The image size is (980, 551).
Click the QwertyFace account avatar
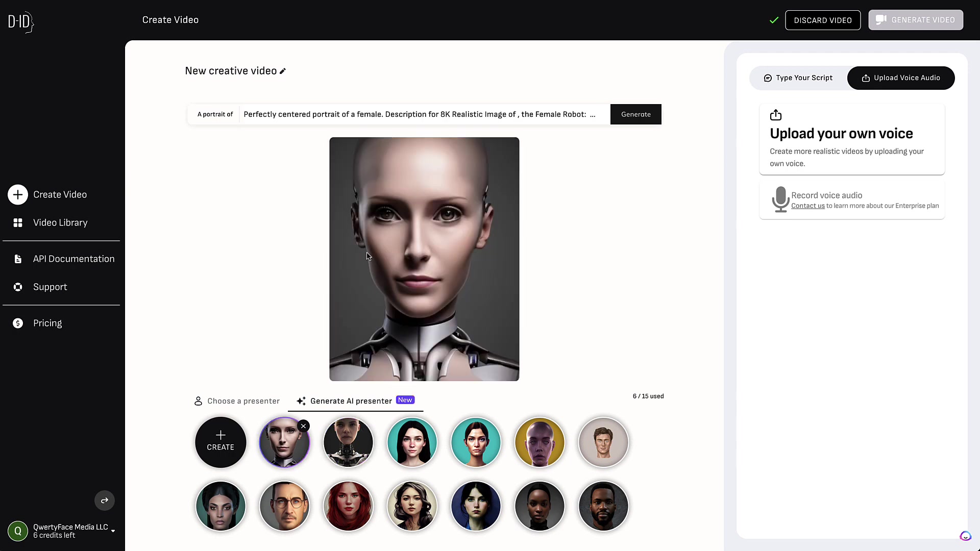tap(18, 531)
